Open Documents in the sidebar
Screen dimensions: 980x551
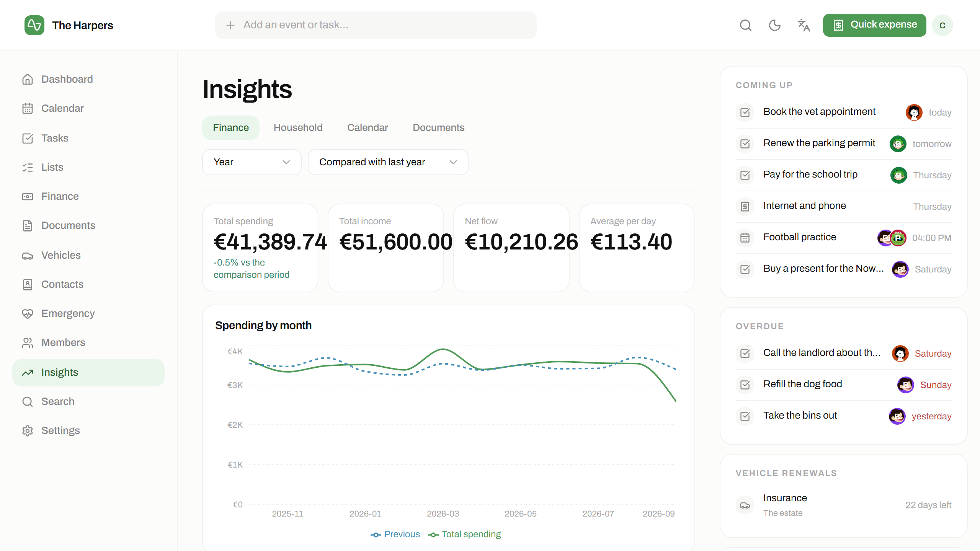coord(88,225)
